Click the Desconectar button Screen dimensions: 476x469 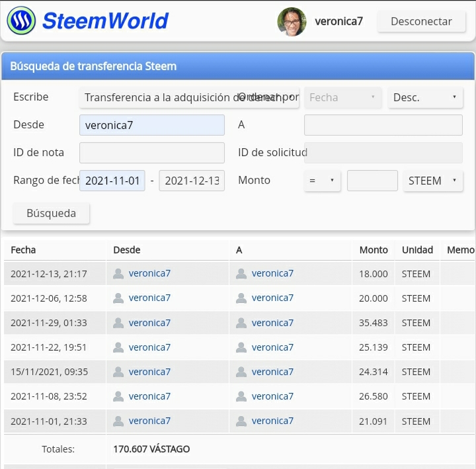point(421,21)
